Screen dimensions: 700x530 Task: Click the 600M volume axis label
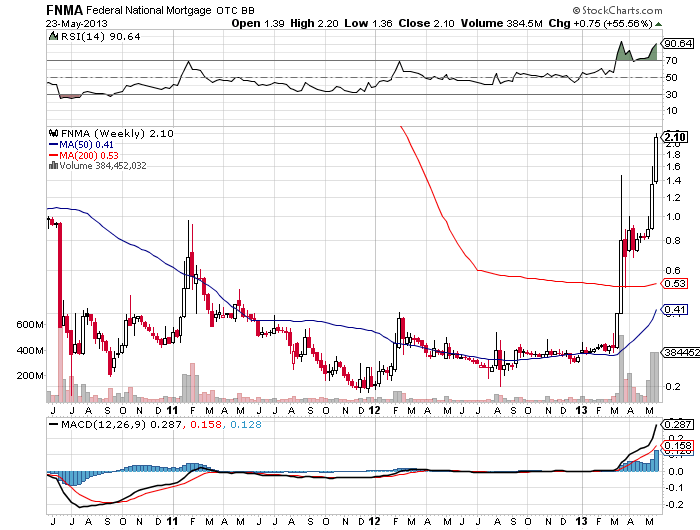coord(30,325)
